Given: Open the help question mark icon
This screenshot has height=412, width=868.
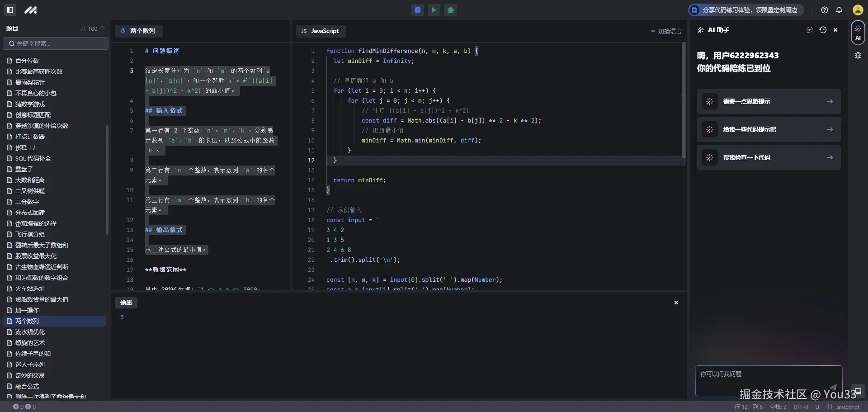Looking at the screenshot, I should [x=825, y=10].
